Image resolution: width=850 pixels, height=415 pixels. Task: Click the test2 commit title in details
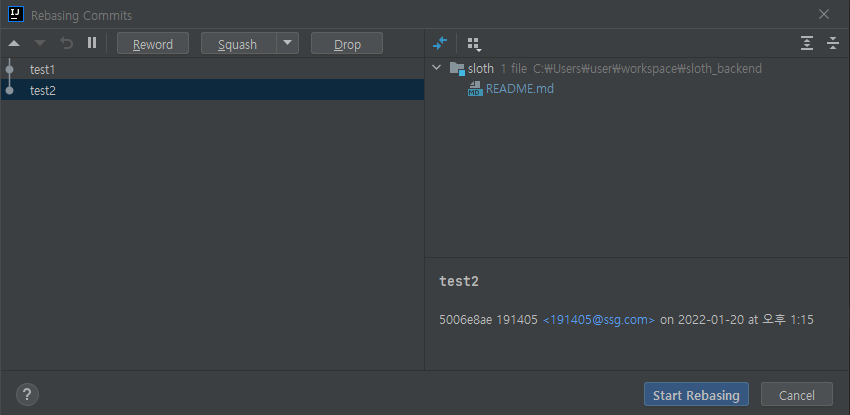point(459,281)
